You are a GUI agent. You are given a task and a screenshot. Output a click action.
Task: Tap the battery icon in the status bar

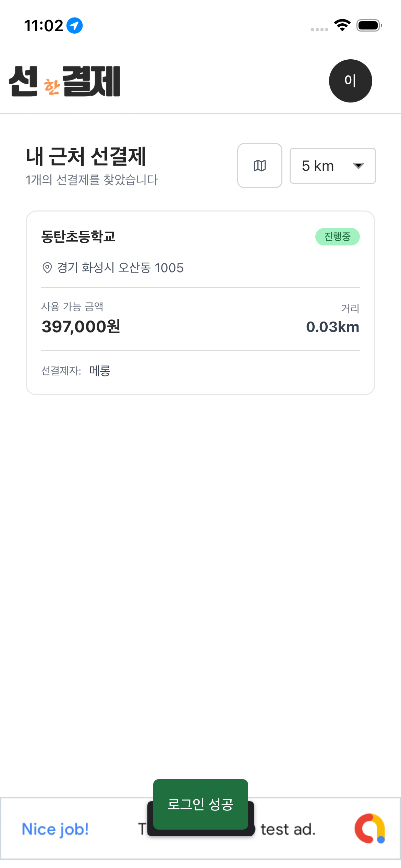[369, 25]
